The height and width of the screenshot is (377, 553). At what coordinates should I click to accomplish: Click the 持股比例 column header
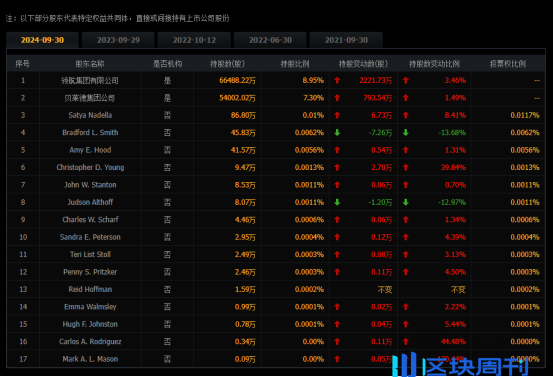point(295,64)
